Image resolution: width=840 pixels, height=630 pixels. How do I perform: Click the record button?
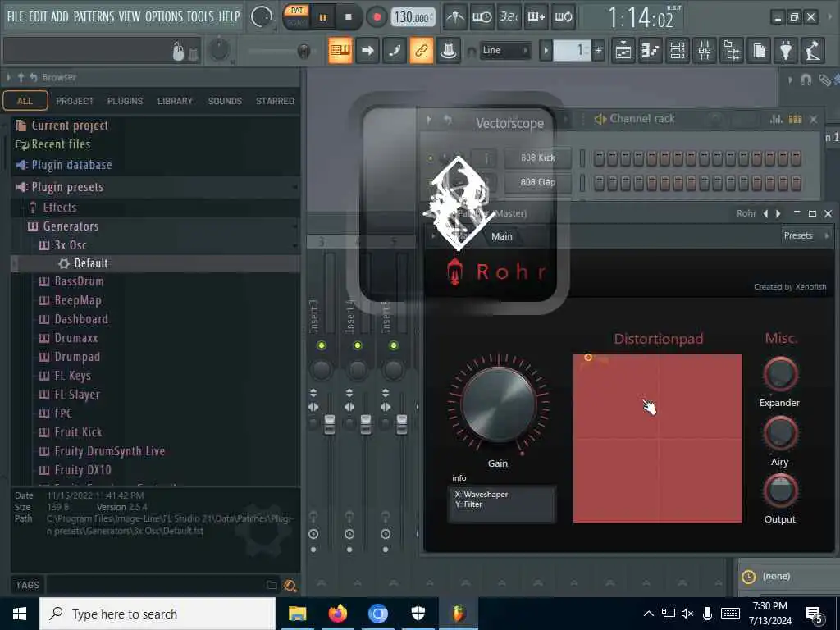377,17
